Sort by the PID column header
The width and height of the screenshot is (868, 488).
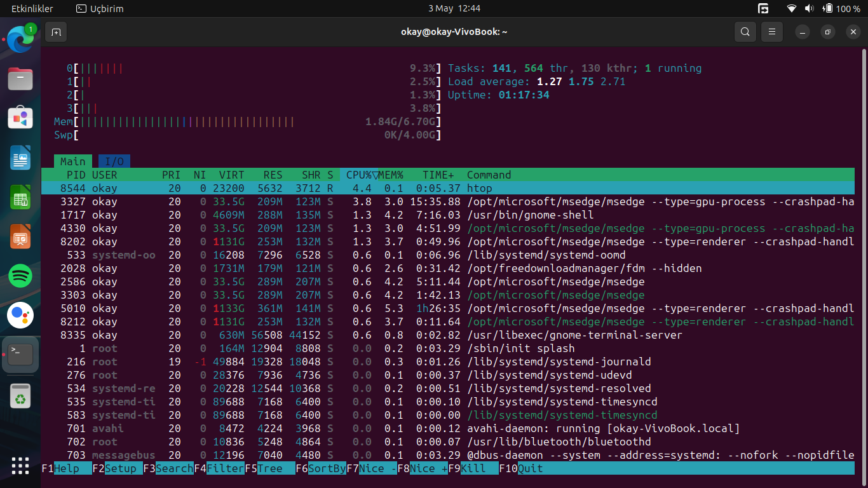coord(76,175)
